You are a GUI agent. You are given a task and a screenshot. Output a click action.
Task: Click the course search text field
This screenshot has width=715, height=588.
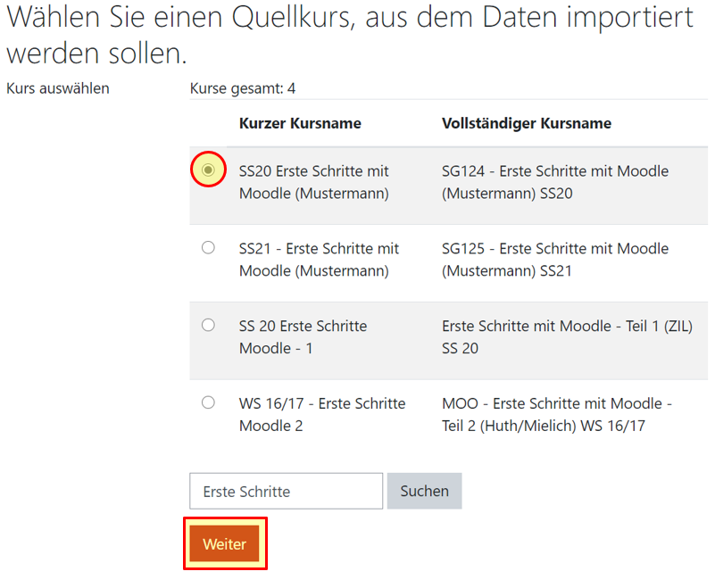click(286, 491)
